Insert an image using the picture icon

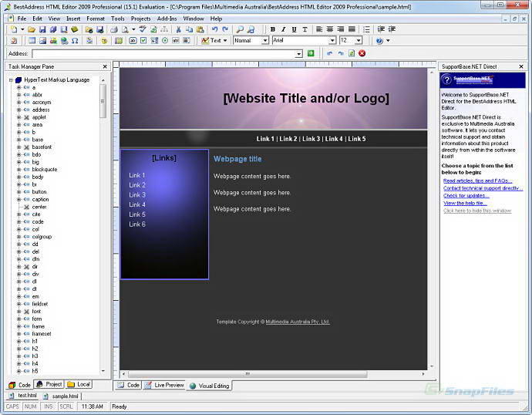click(42, 41)
